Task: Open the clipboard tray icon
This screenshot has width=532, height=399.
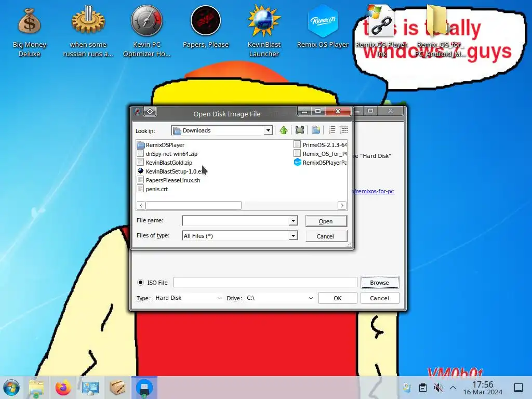Action: pyautogui.click(x=423, y=388)
